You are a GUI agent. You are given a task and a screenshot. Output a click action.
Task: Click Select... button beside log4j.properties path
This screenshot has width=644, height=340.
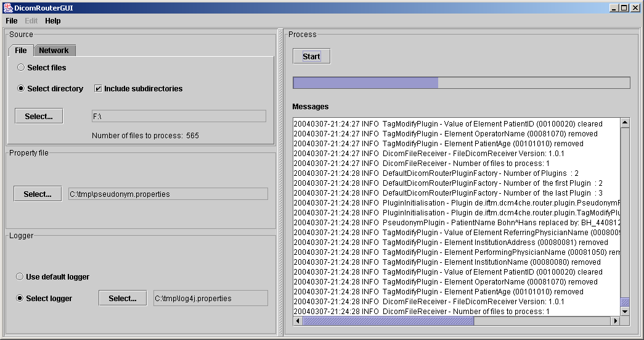pyautogui.click(x=123, y=298)
